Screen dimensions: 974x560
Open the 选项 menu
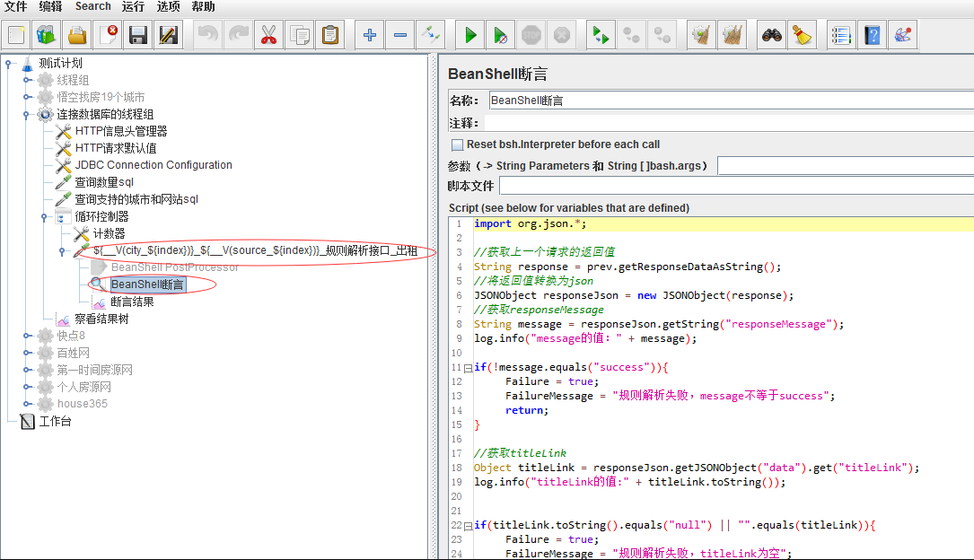coord(168,6)
